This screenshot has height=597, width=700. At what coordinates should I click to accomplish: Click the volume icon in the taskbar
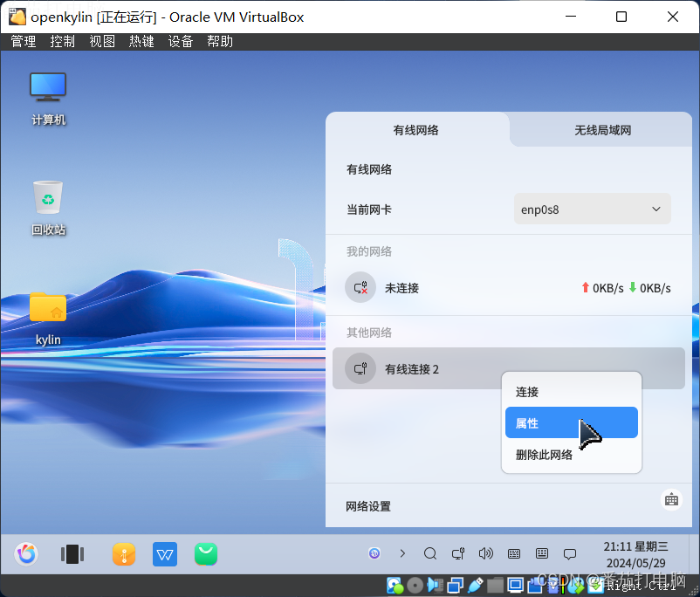coord(485,553)
